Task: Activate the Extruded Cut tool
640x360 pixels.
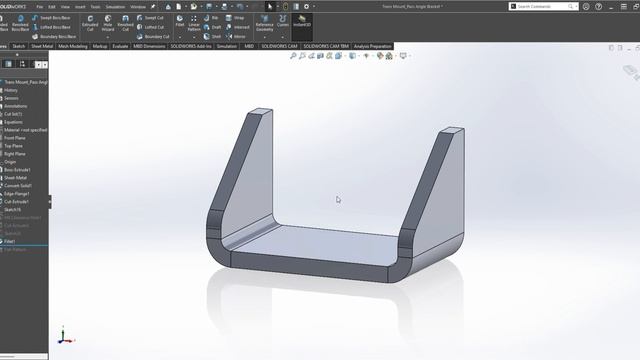Action: (x=90, y=23)
